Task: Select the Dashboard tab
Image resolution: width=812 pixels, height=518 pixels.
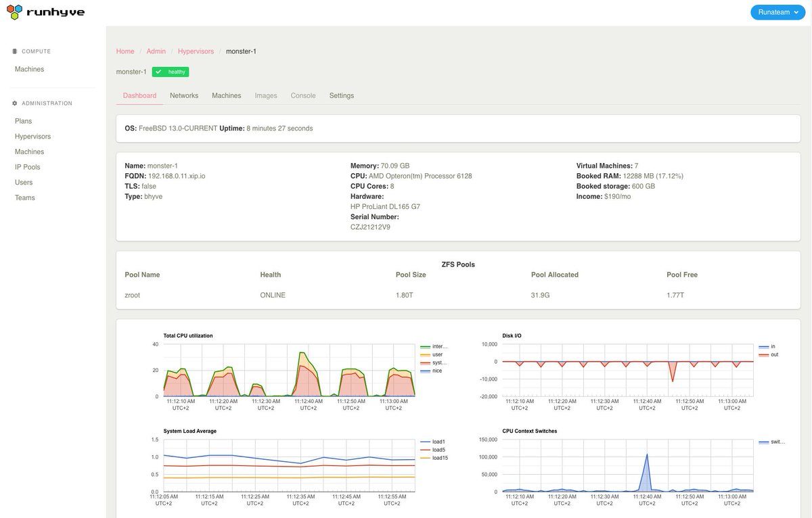Action: [139, 96]
